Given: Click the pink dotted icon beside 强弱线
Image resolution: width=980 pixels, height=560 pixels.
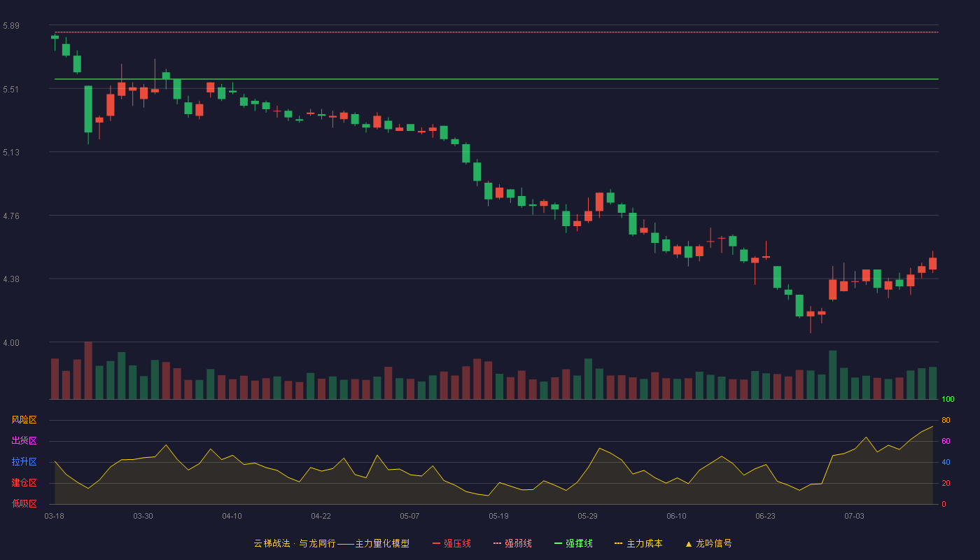Looking at the screenshot, I should click(x=497, y=543).
